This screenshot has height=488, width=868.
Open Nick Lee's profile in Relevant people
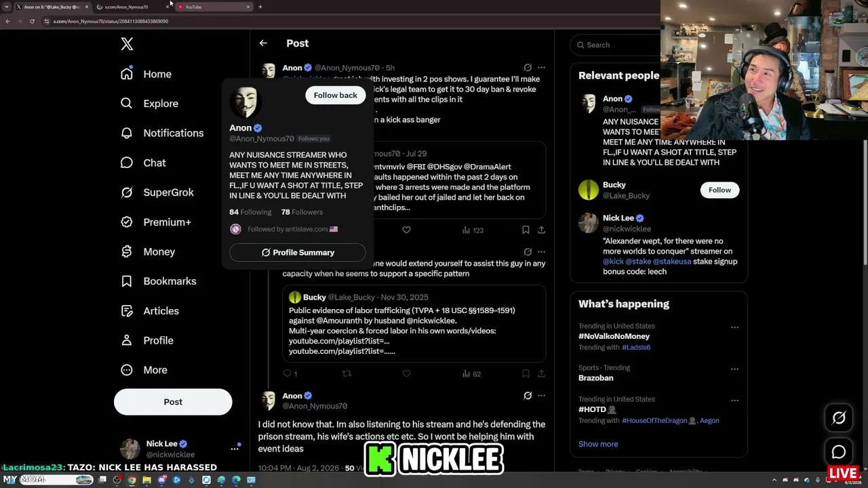[x=618, y=218]
